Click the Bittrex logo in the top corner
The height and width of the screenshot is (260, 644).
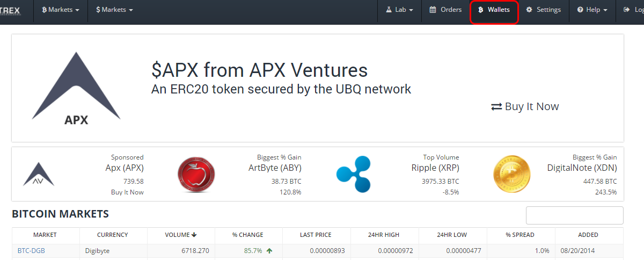tap(12, 10)
